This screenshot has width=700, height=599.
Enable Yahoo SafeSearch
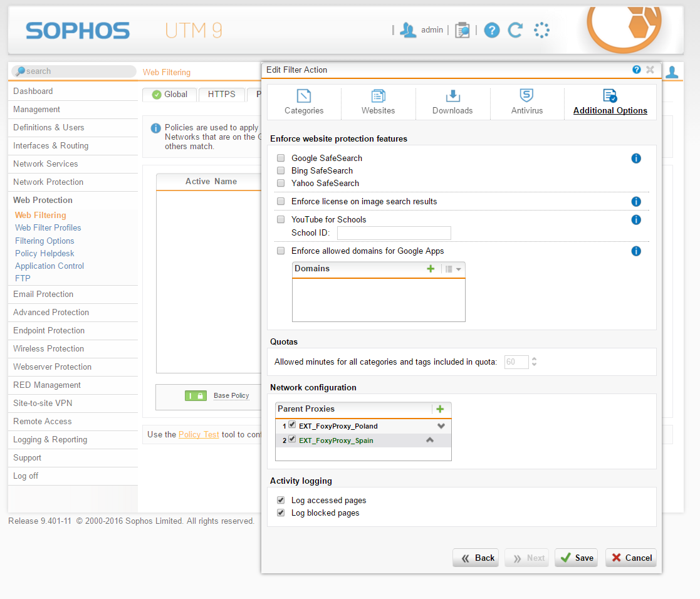point(281,183)
